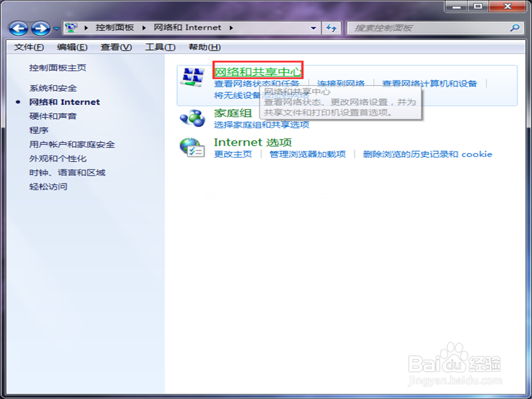
Task: Open the Network and Sharing Center green icon
Action: click(x=196, y=77)
